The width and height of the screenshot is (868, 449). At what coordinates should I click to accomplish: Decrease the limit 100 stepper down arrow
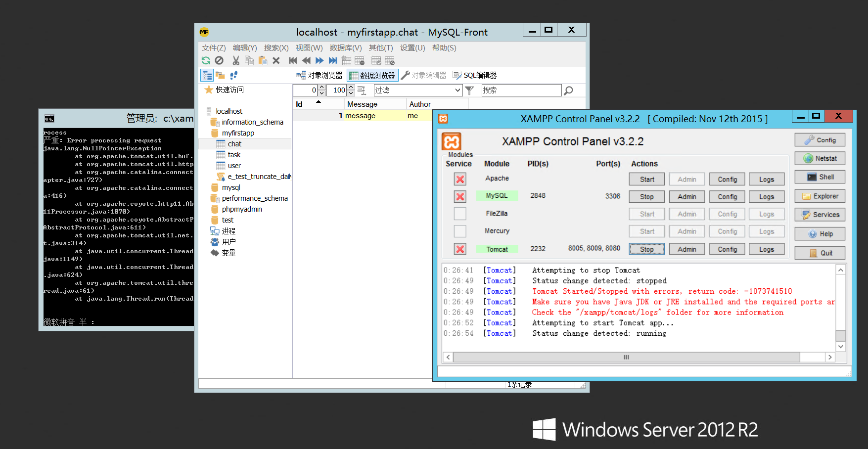coord(351,93)
